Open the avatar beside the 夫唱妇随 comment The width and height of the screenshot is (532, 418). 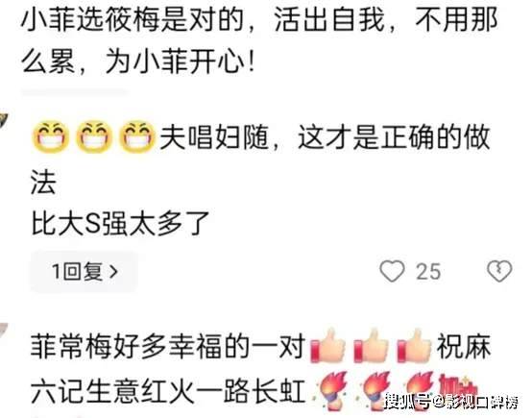(4, 120)
